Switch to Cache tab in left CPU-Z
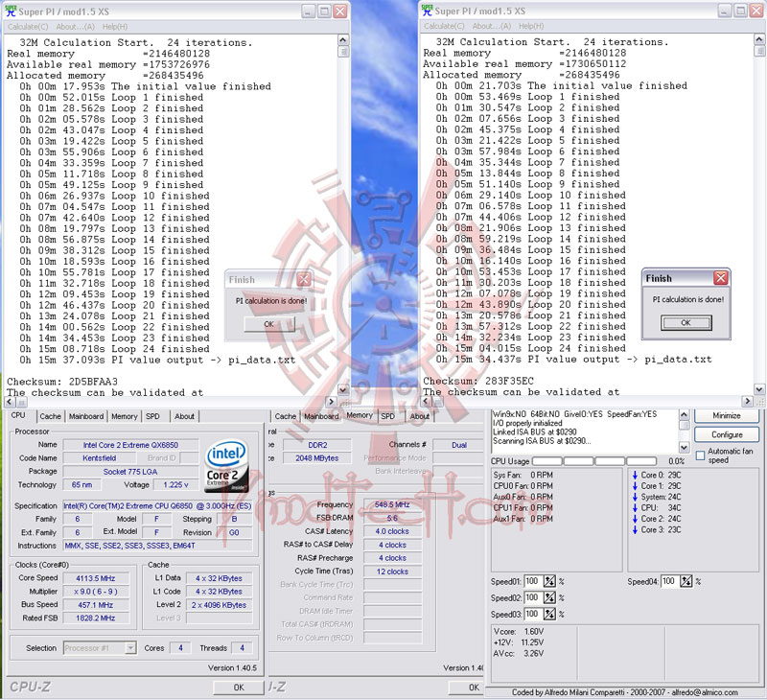The height and width of the screenshot is (700, 767). tap(51, 416)
